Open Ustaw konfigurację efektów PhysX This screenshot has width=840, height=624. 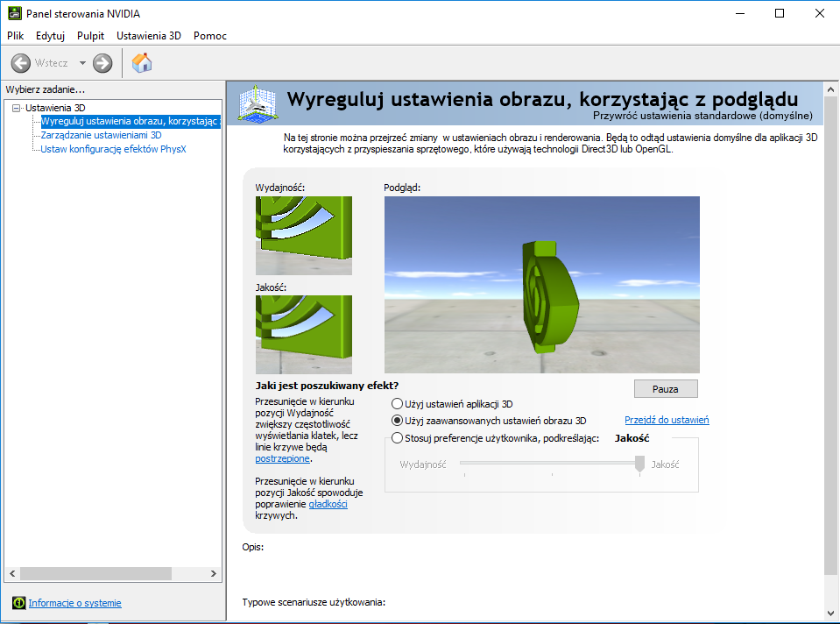114,149
